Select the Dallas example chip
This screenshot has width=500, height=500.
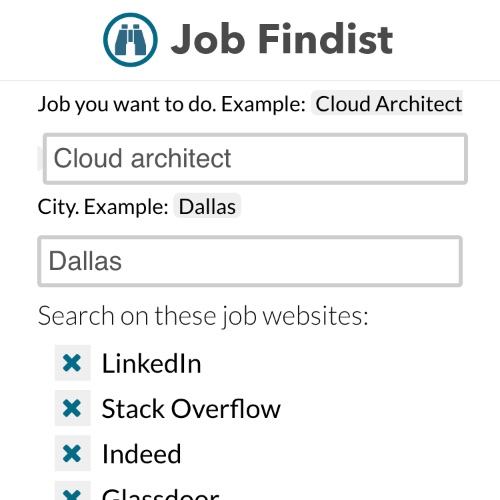coord(207,207)
